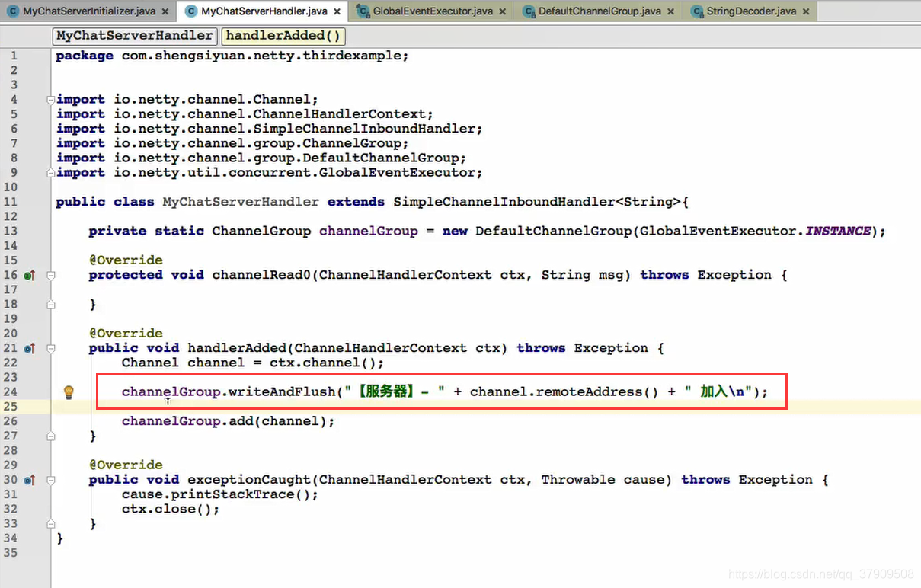
Task: Click 'channelGroup.add(channel);' on line 26
Action: (x=229, y=421)
